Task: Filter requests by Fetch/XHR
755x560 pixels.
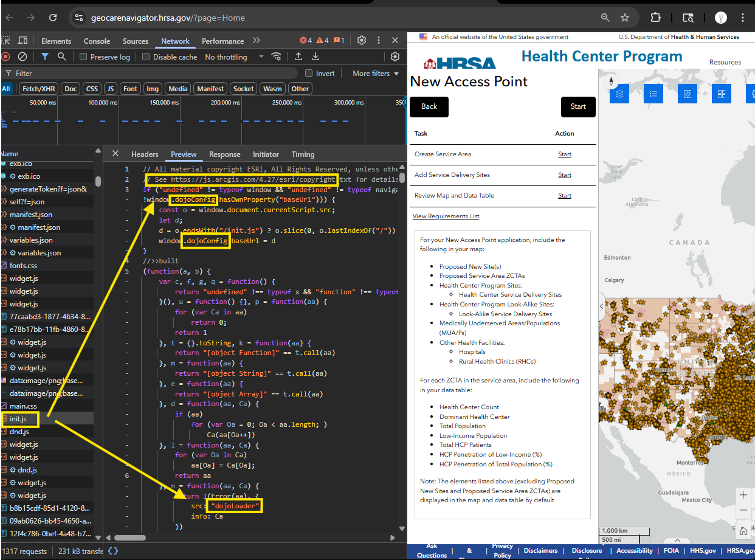Action: tap(39, 88)
